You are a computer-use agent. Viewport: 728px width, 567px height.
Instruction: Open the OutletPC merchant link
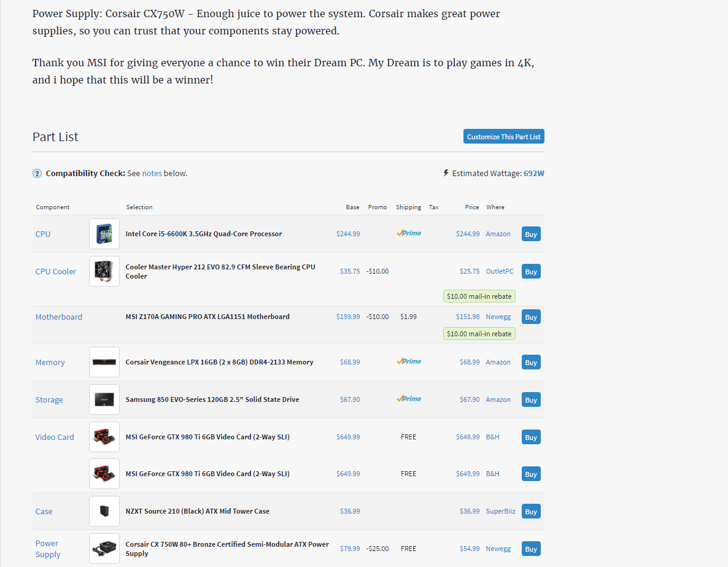click(500, 271)
